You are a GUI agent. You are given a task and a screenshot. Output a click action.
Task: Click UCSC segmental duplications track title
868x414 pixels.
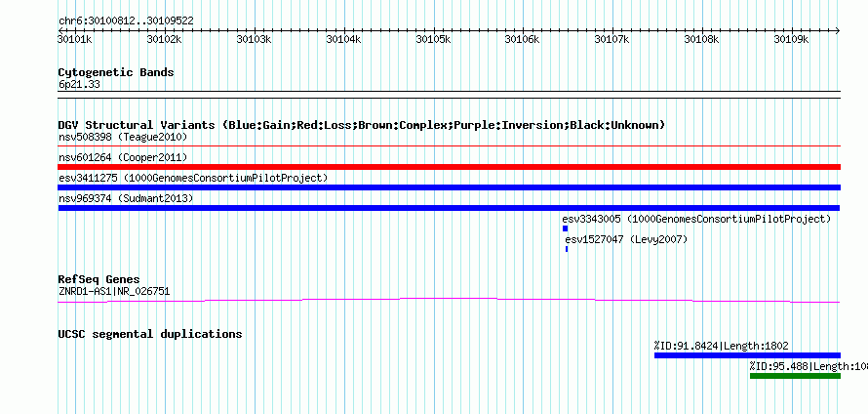150,334
